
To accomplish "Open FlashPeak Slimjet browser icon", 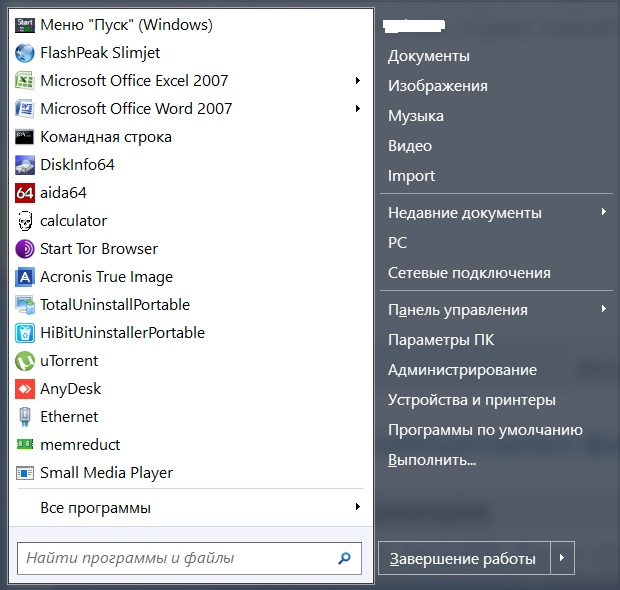I will (25, 53).
